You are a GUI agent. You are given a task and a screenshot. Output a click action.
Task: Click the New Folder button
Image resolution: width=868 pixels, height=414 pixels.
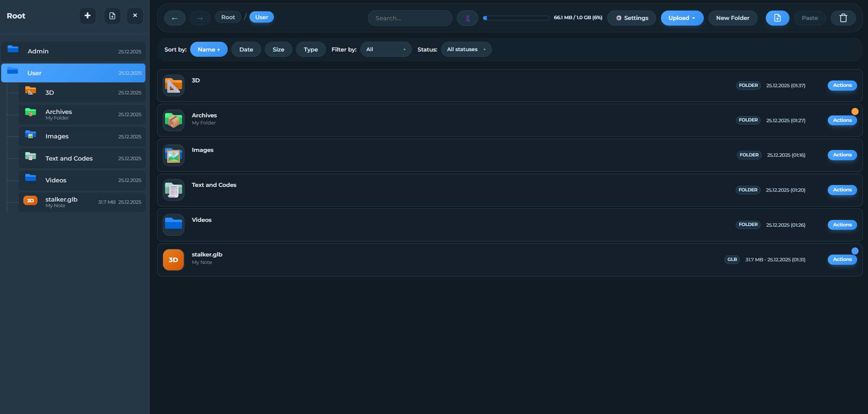tap(732, 18)
